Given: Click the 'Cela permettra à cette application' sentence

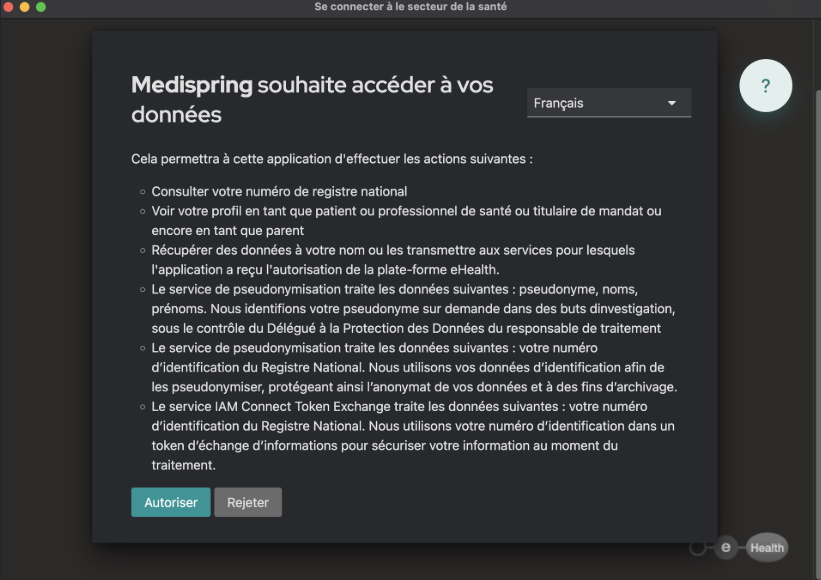Looking at the screenshot, I should [x=332, y=158].
